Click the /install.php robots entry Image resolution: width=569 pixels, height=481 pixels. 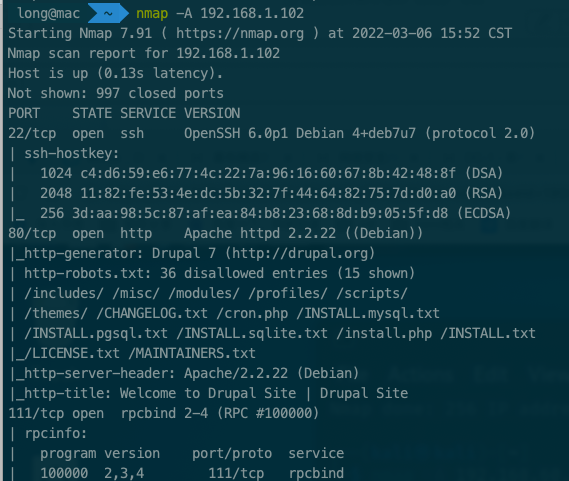coord(384,333)
